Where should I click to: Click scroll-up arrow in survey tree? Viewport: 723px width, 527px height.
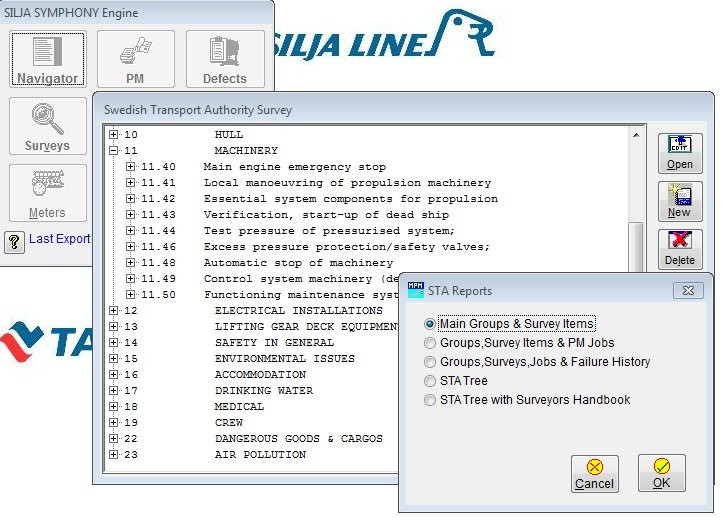[x=636, y=135]
